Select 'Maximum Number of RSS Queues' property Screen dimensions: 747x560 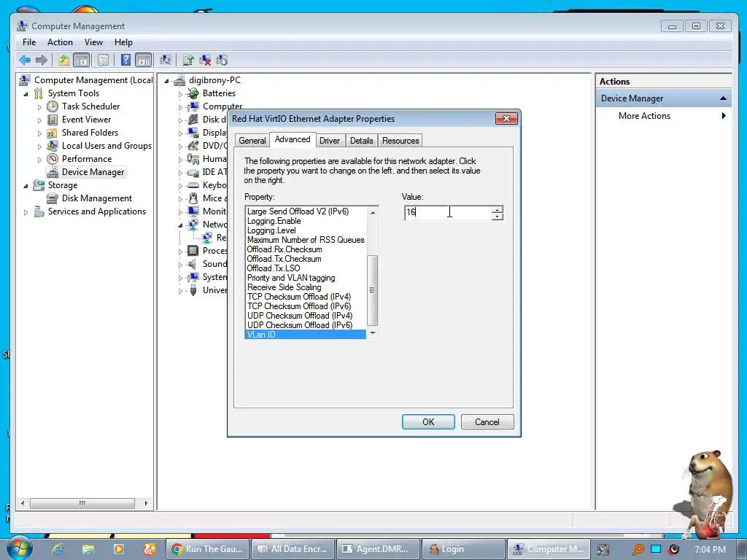(x=306, y=240)
